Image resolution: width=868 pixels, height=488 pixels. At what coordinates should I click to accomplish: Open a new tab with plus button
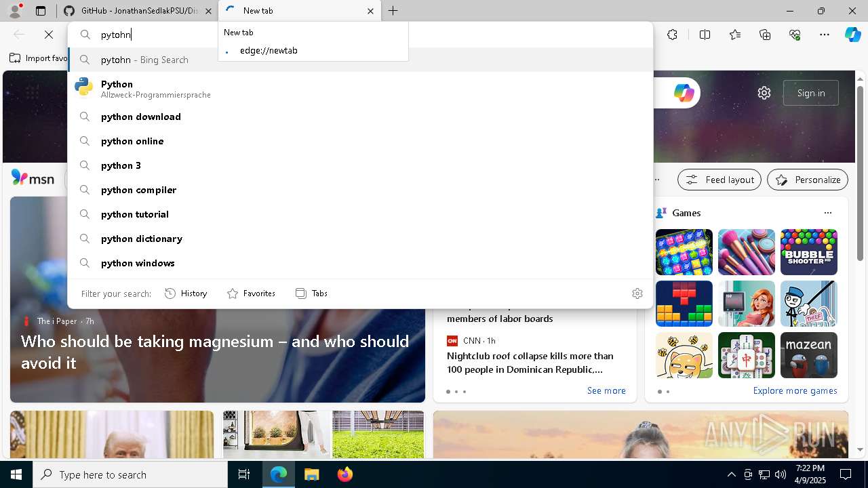pos(393,11)
